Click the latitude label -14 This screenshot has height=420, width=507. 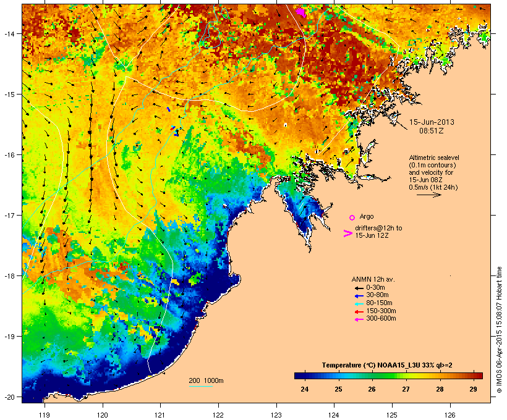(9, 33)
